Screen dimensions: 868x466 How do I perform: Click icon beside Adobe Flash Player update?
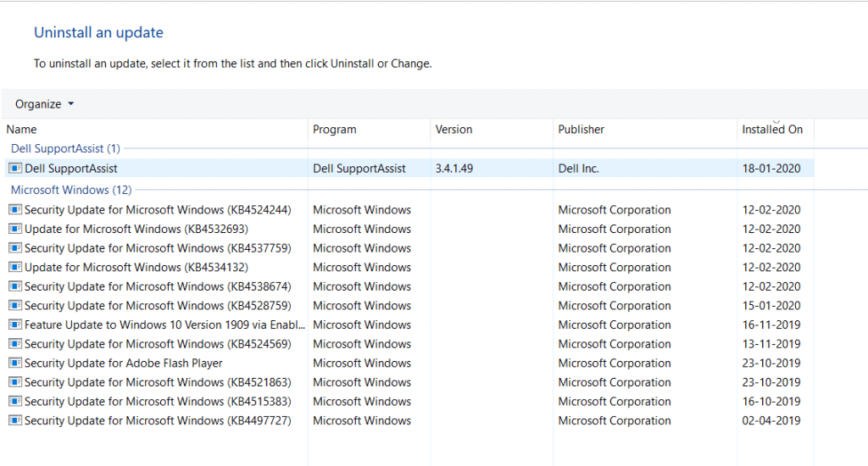coord(15,363)
